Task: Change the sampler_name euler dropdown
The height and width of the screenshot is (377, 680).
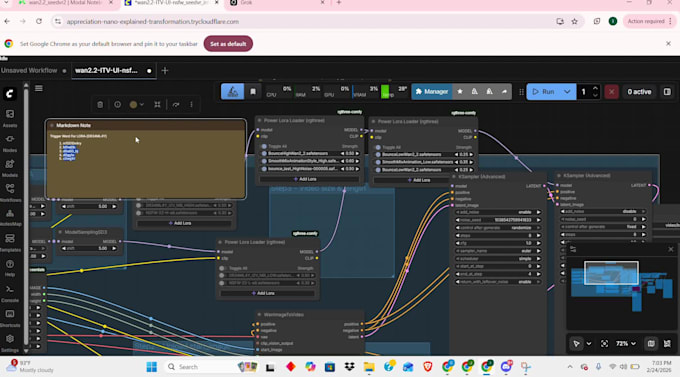Action: pos(498,251)
